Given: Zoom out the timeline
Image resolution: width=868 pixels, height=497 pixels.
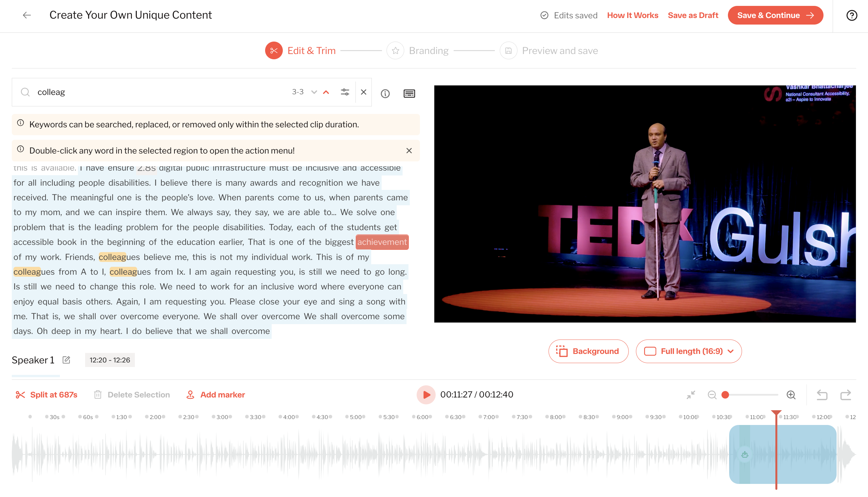Looking at the screenshot, I should coord(712,395).
